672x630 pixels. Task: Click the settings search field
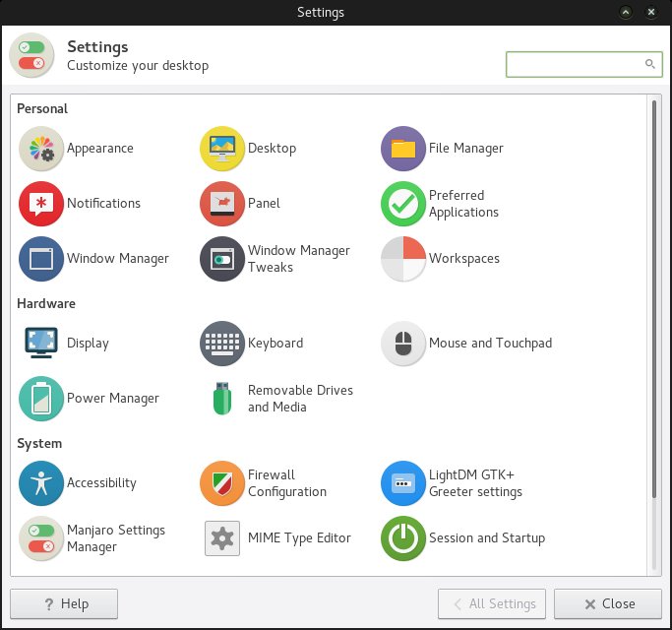575,64
